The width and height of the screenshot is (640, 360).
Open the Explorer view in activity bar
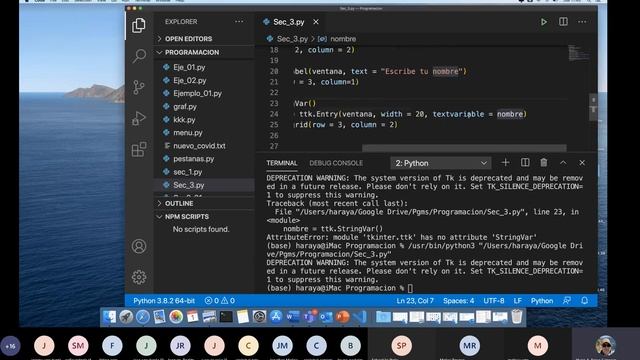coord(139,25)
